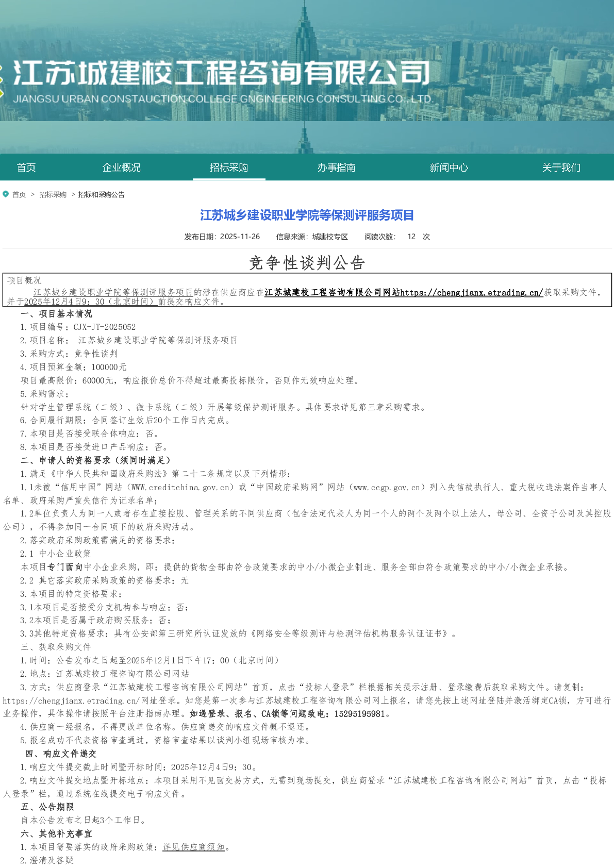This screenshot has height=868, width=614.
Task: Click the 竞争性谈判公告 heading
Action: pyautogui.click(x=307, y=263)
